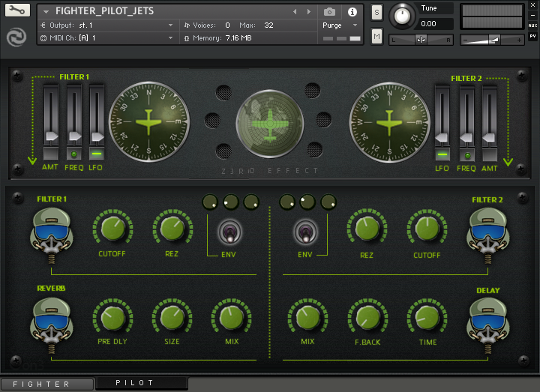Expand instrument name dropdown arrow

46,12
